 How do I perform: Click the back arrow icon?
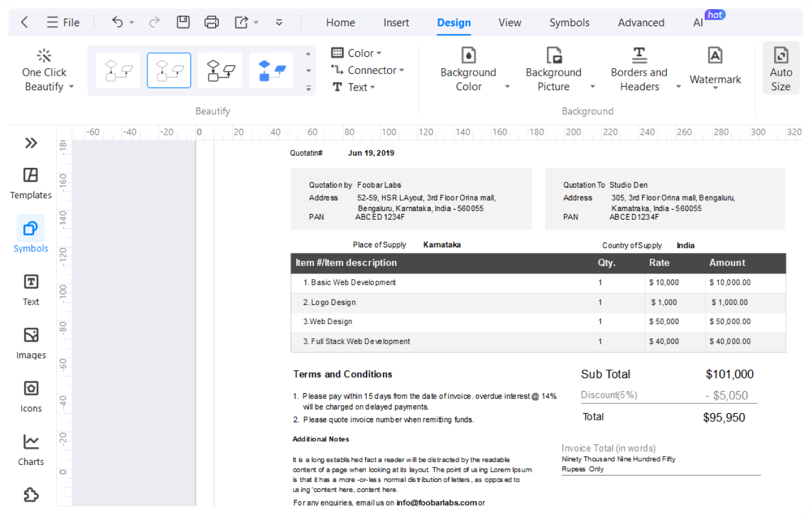(x=24, y=23)
